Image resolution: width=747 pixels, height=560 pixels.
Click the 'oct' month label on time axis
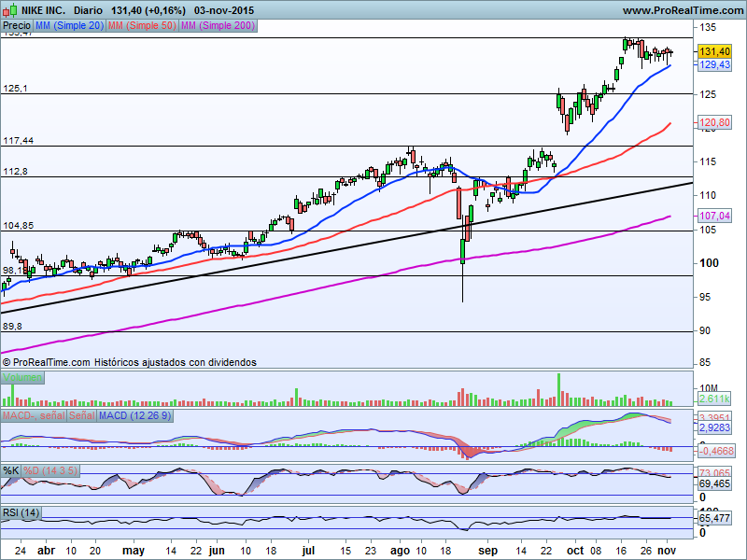575,551
